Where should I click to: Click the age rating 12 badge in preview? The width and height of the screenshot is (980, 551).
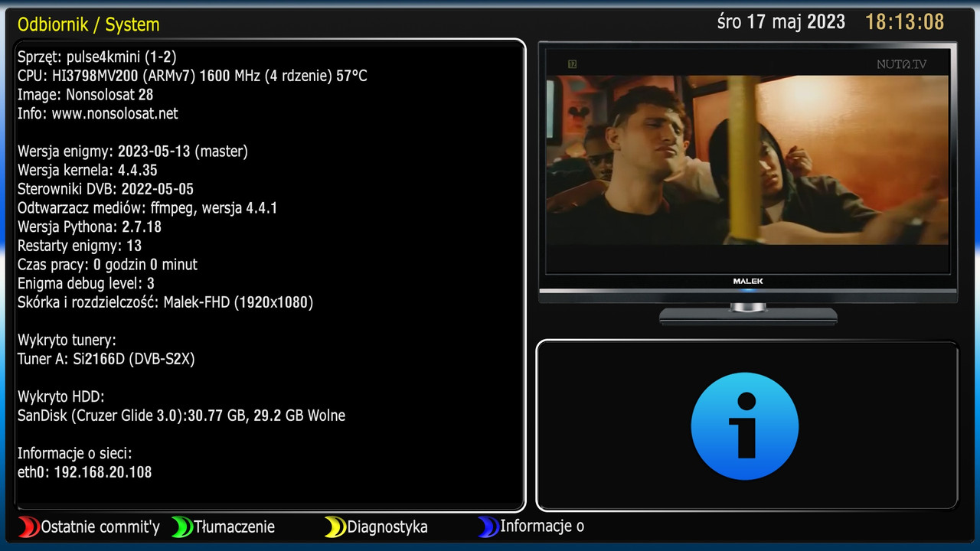tap(572, 64)
